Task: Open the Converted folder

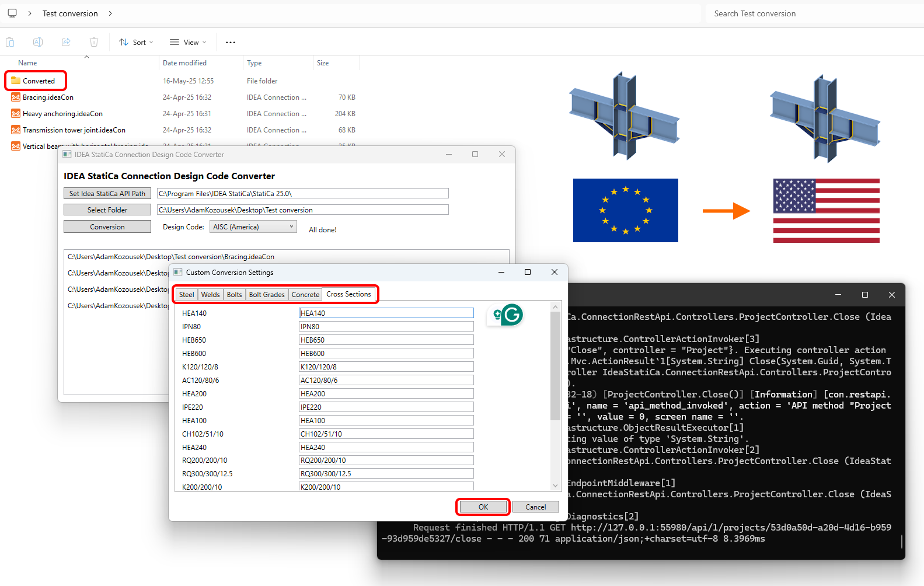Action: 39,81
